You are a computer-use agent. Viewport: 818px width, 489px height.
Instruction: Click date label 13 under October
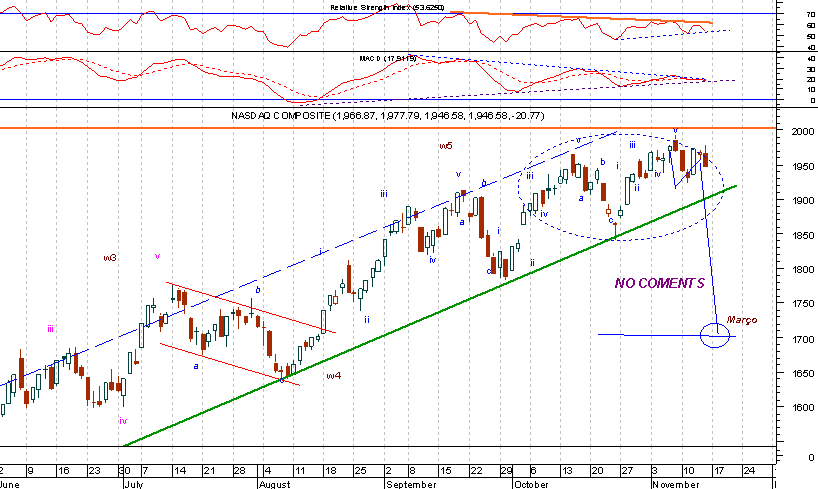(x=567, y=471)
